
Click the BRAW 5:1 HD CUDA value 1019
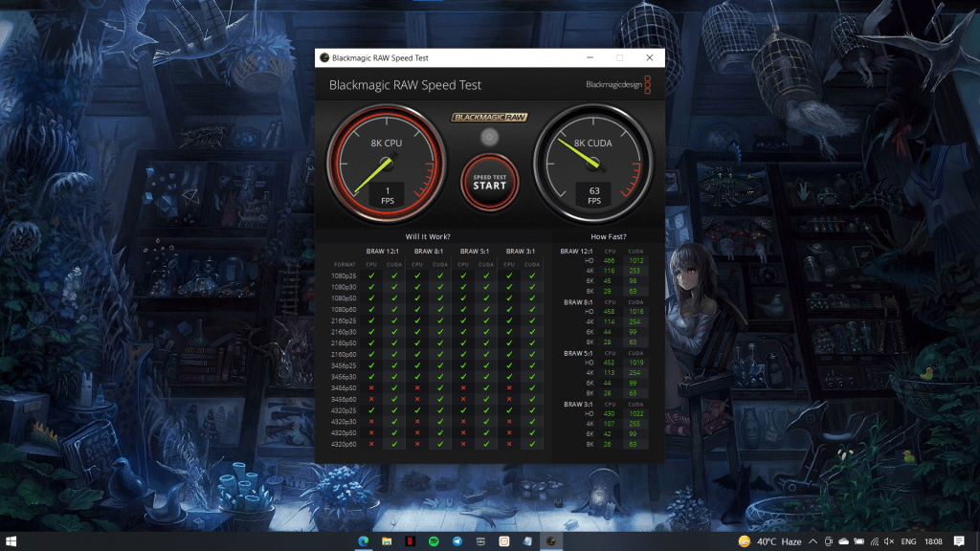tap(636, 363)
